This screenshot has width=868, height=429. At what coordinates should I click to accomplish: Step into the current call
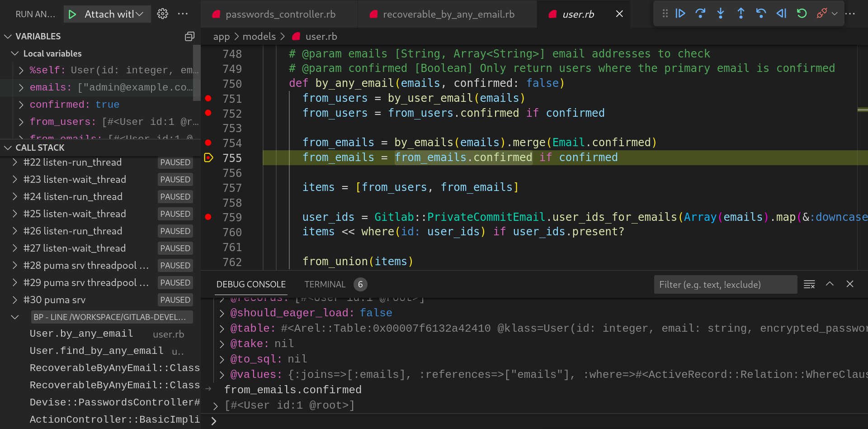(721, 14)
